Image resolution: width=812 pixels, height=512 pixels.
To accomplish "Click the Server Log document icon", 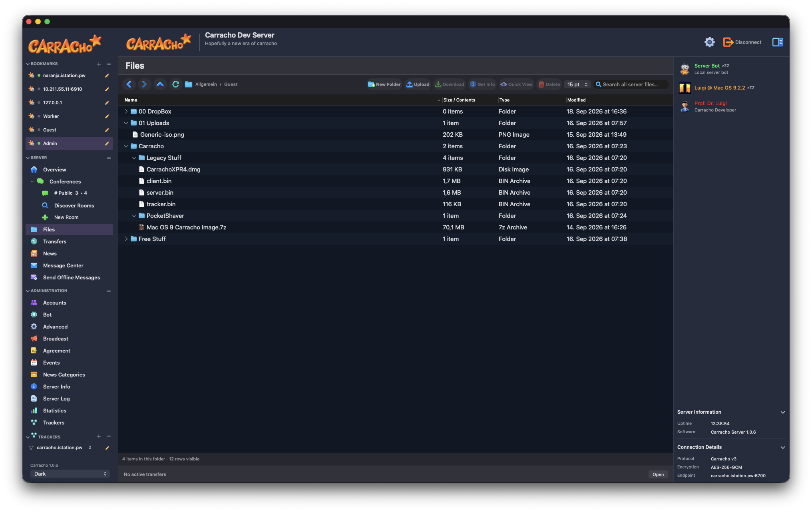I will (x=34, y=398).
